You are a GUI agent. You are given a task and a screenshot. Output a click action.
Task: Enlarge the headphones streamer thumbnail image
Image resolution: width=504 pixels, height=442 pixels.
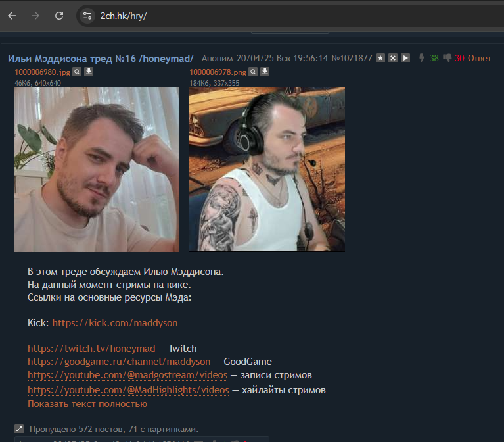(x=267, y=170)
